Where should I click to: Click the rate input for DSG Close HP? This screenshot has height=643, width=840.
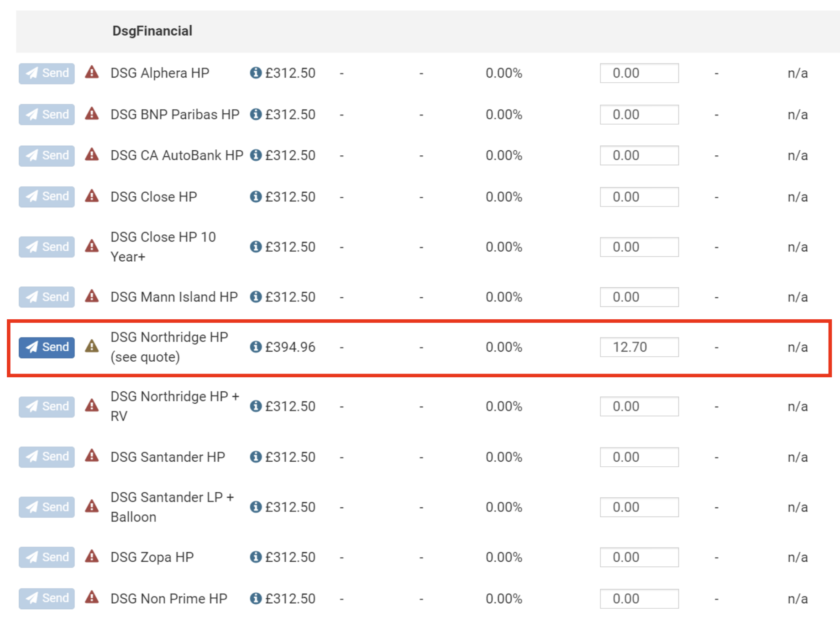[x=639, y=197]
